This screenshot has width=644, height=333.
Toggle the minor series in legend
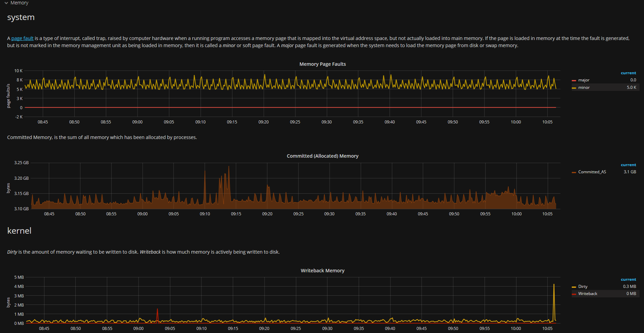pyautogui.click(x=584, y=87)
